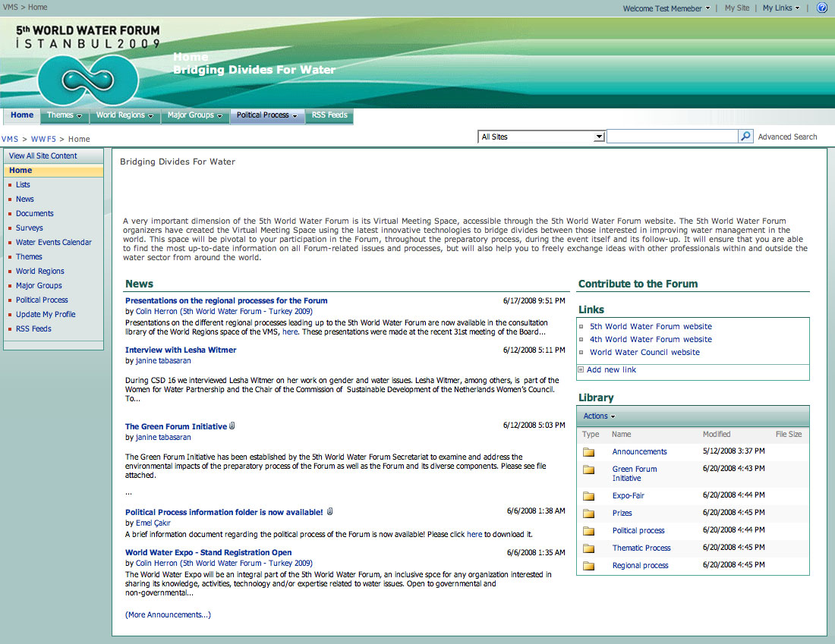This screenshot has height=644, width=835.
Task: Click attachment paperclip beside The Green Forum Initiative
Action: (x=232, y=426)
